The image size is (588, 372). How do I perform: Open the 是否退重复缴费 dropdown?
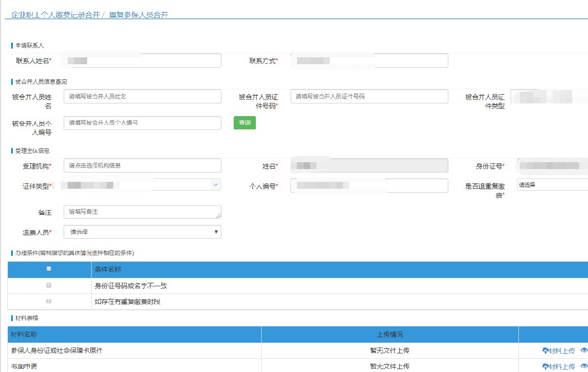point(552,185)
